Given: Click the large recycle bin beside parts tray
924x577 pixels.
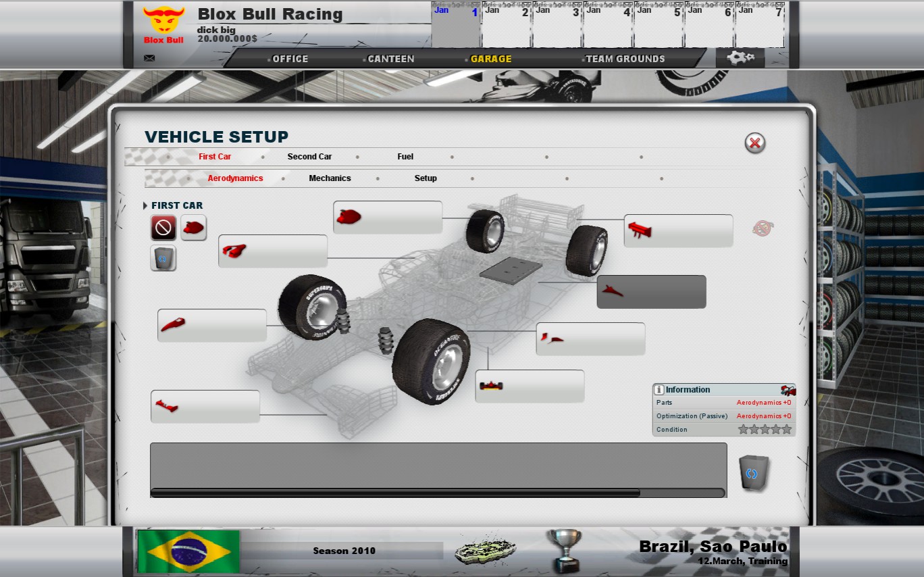Looking at the screenshot, I should click(x=752, y=473).
